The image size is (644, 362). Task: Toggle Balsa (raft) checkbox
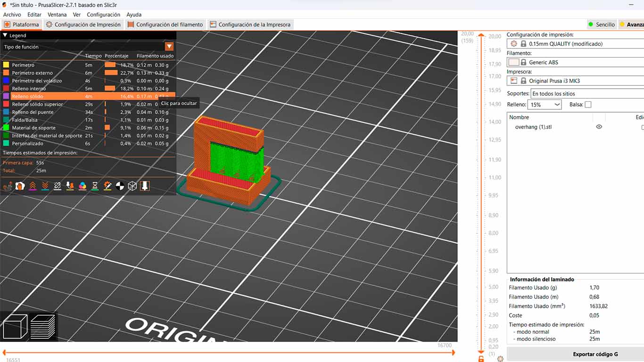tap(588, 105)
